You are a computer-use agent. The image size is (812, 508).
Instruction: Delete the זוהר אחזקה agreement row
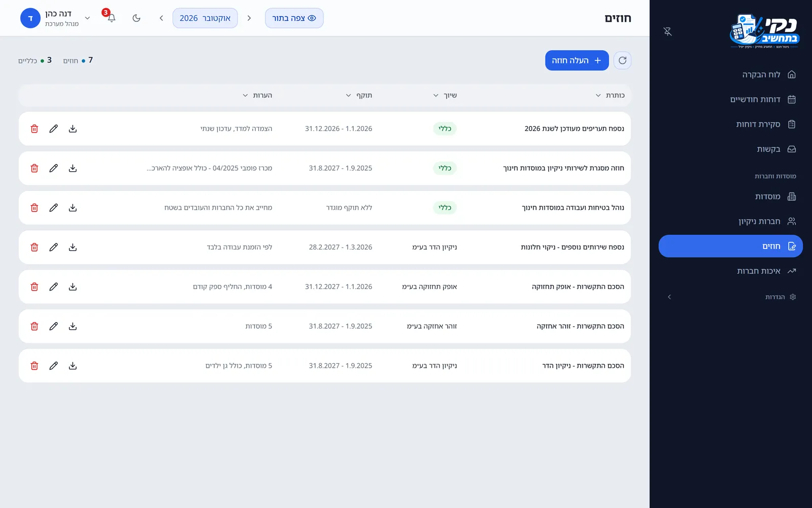point(35,326)
